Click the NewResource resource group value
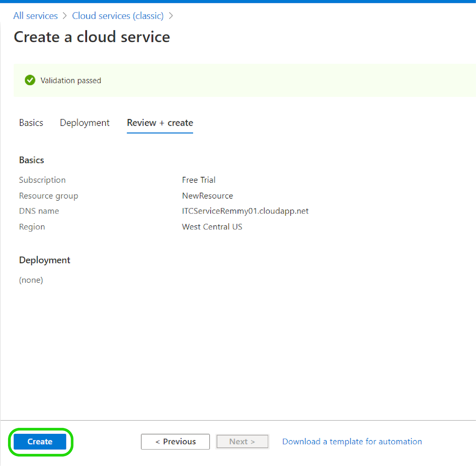 tap(207, 196)
